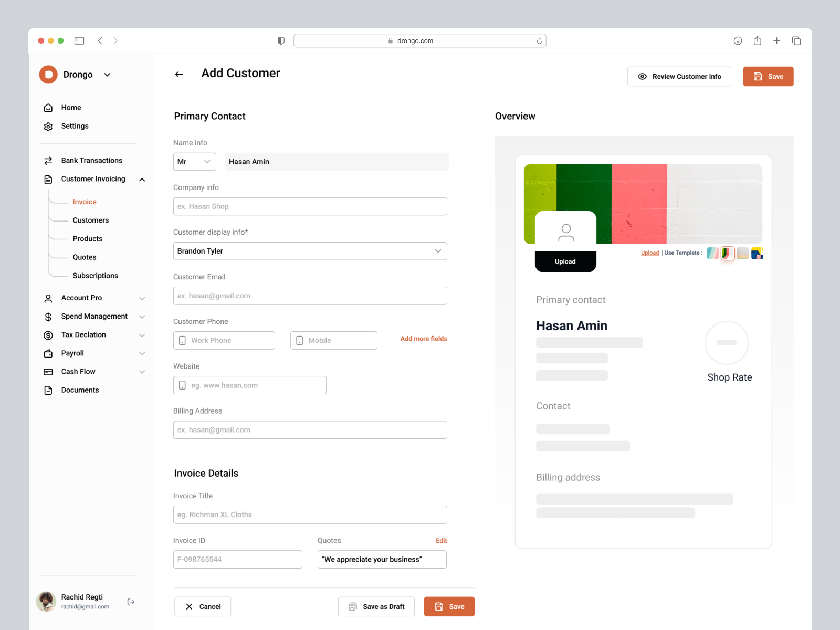
Task: Select the Invoice menu item
Action: 85,202
